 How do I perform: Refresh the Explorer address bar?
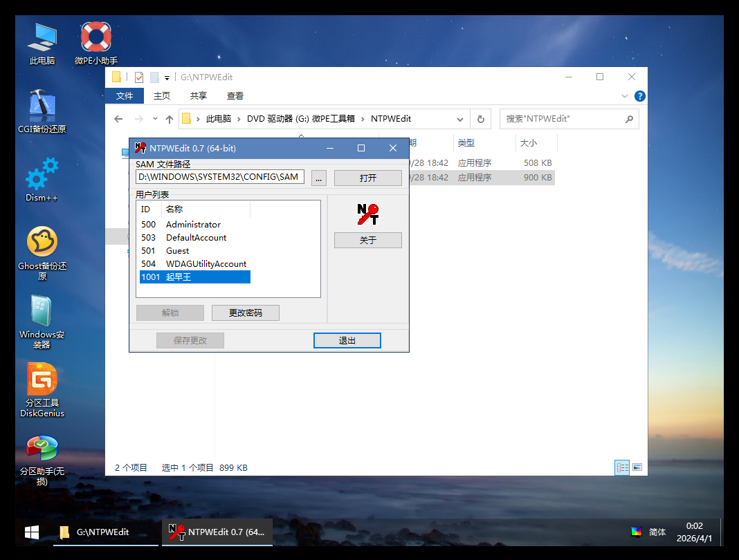(481, 119)
